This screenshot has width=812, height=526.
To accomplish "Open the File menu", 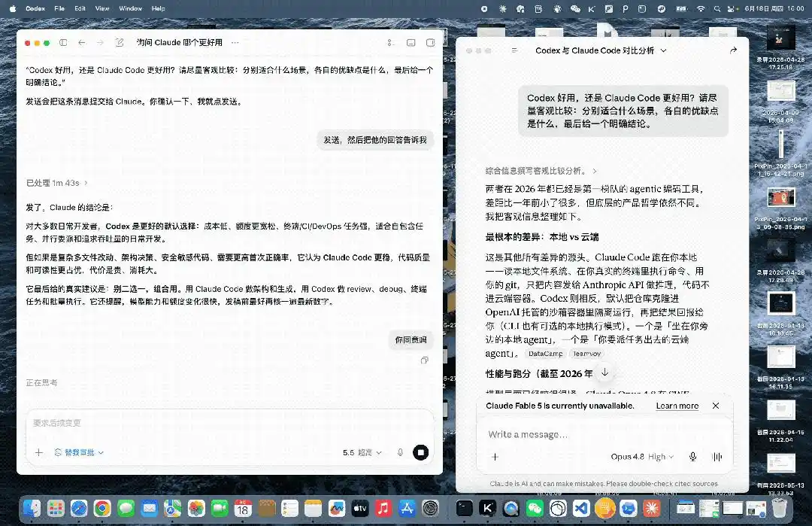I will click(59, 8).
